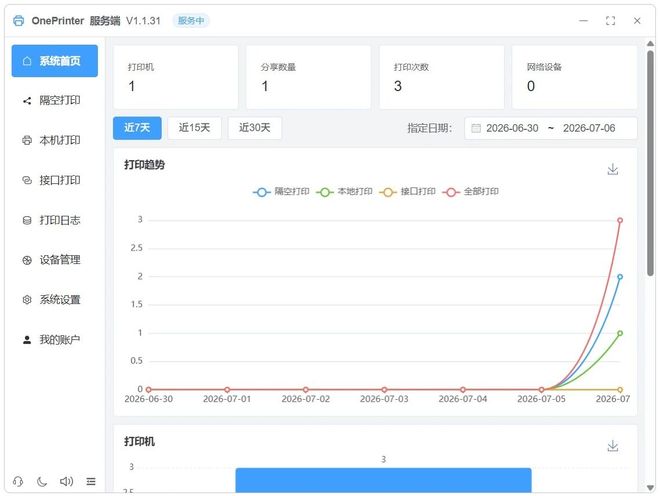Click the vertical scrollbar thumb
The height and width of the screenshot is (496, 660).
coord(650,163)
